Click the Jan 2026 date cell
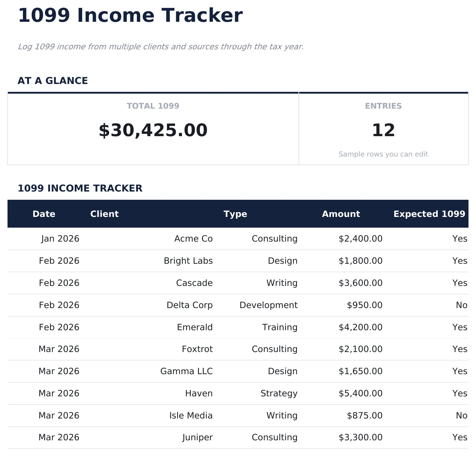476x456 pixels. pos(60,238)
